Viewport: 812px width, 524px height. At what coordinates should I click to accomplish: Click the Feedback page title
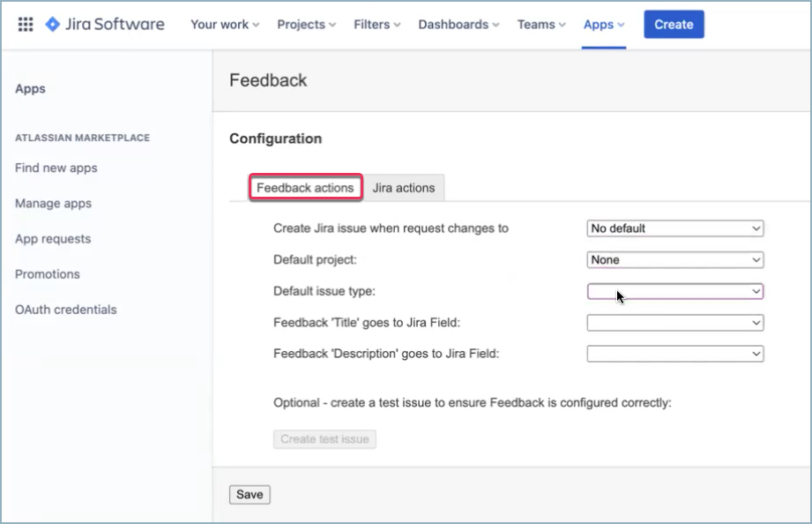point(268,80)
